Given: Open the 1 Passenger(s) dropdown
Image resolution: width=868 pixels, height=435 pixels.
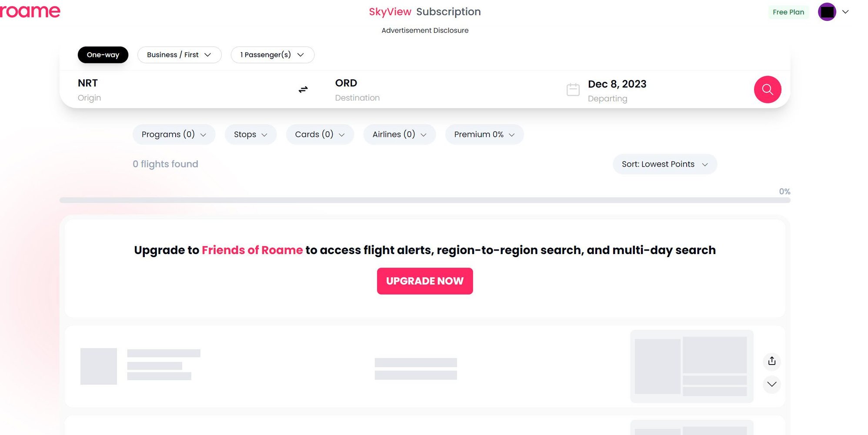Looking at the screenshot, I should pyautogui.click(x=272, y=55).
